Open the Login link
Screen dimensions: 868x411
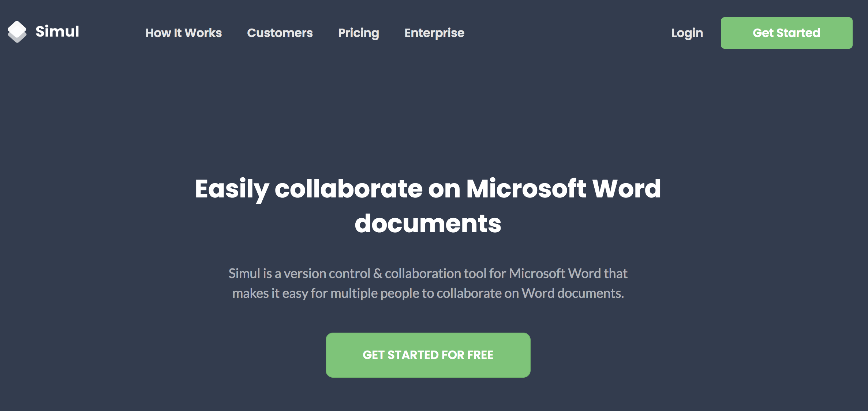coord(687,33)
